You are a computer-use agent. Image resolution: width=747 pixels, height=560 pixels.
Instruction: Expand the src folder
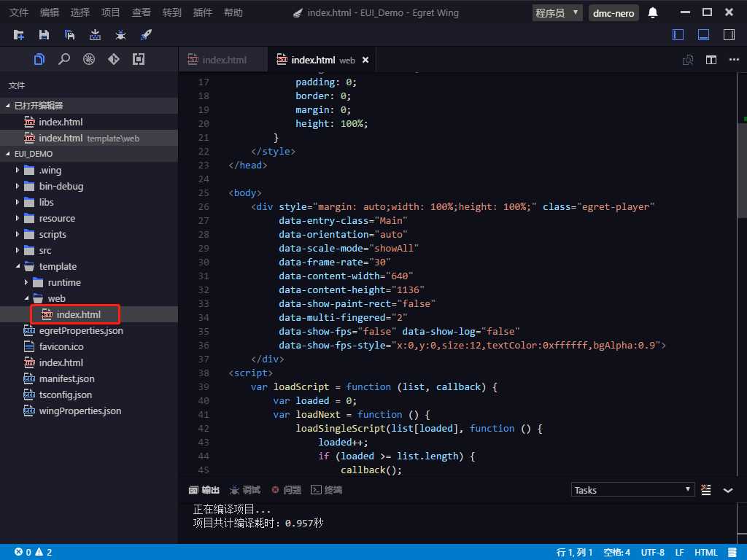click(89, 251)
